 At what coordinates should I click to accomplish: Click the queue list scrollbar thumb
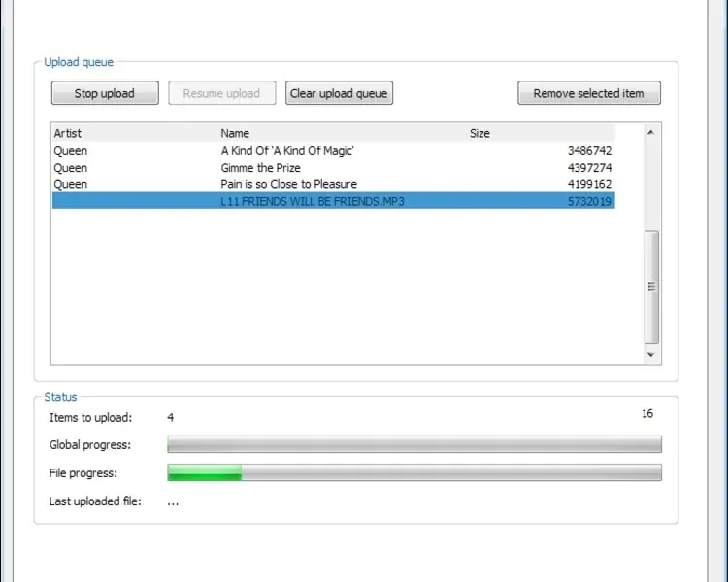click(x=652, y=287)
